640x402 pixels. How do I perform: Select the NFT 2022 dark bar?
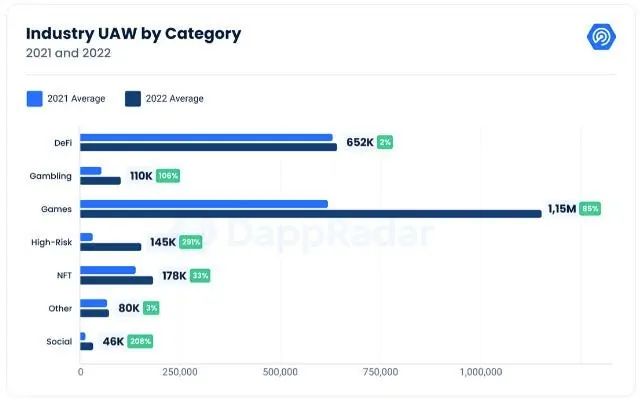click(x=116, y=280)
